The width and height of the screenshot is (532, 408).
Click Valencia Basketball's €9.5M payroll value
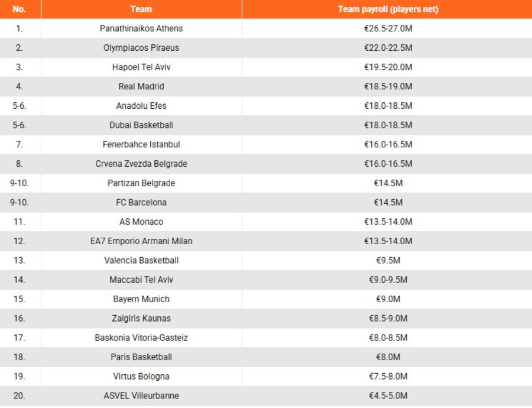[388, 260]
